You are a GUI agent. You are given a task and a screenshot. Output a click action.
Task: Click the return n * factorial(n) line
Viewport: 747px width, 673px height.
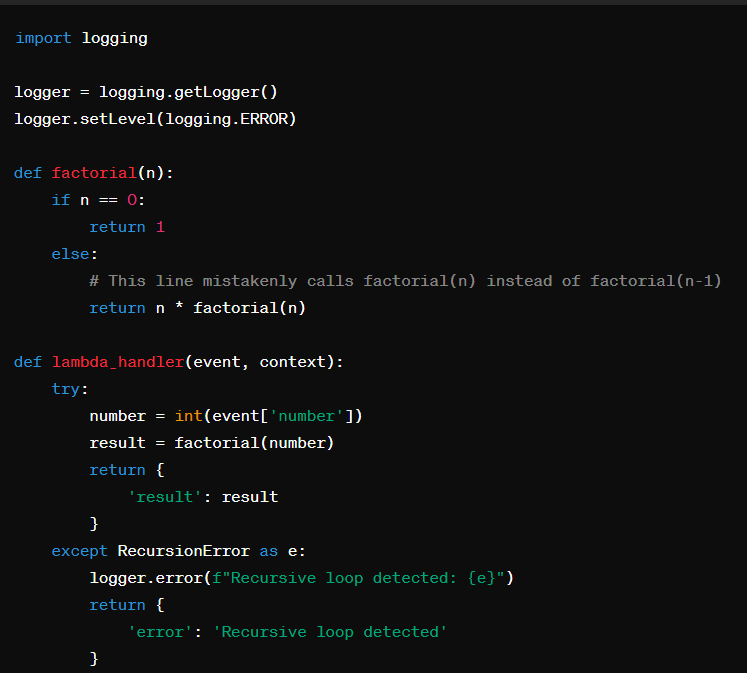[x=197, y=308]
